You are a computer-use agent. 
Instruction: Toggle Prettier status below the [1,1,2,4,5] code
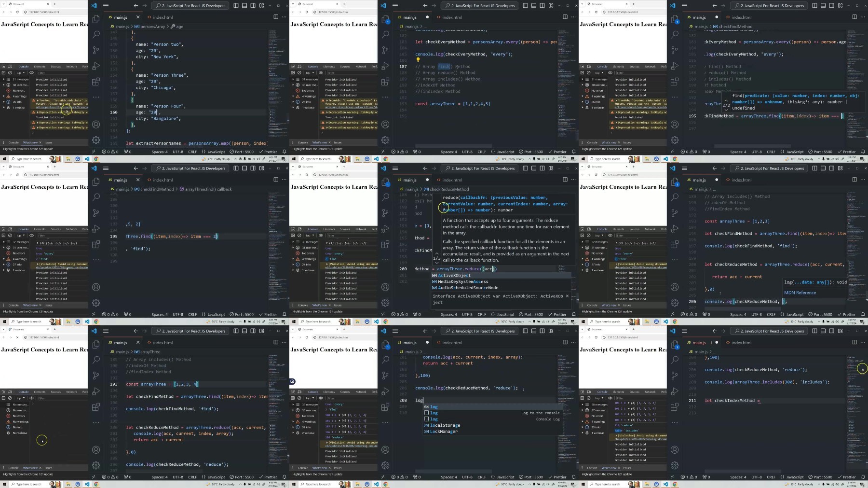pyautogui.click(x=557, y=152)
